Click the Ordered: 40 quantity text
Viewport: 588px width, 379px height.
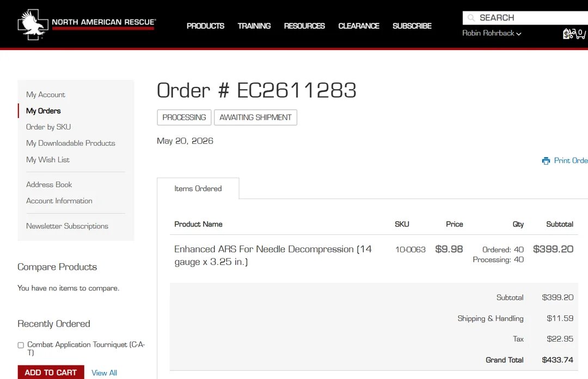503,250
